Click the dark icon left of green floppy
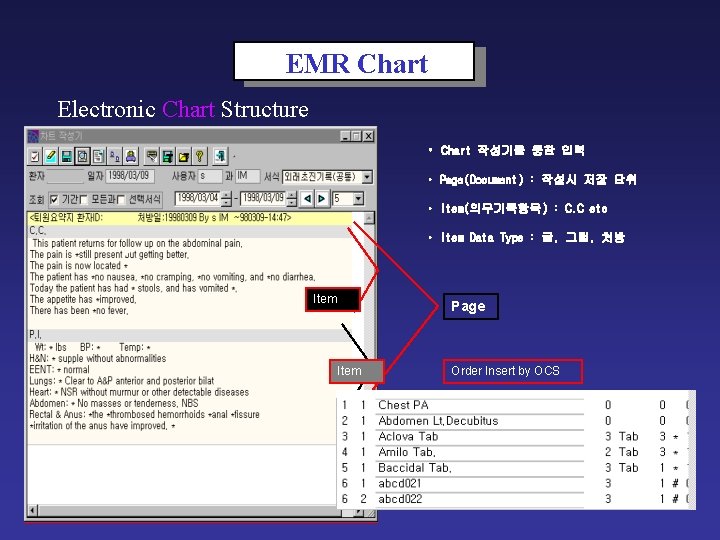Screen dimensions: 720x540 (x=152, y=157)
